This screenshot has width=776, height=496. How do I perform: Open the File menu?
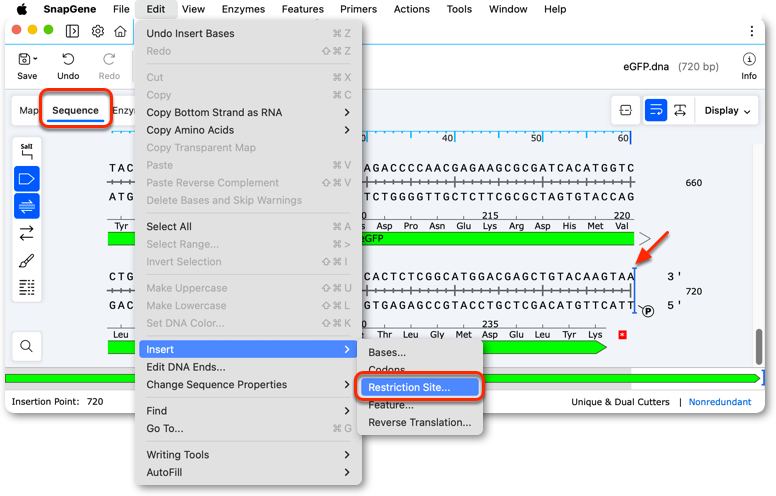coord(121,9)
